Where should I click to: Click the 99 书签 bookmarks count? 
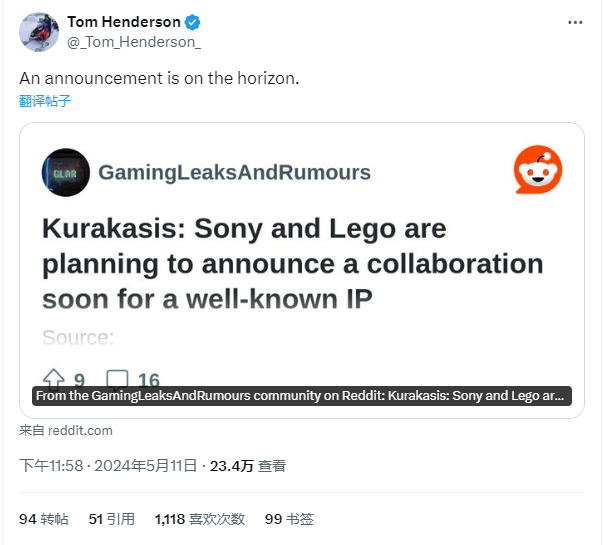coord(289,519)
